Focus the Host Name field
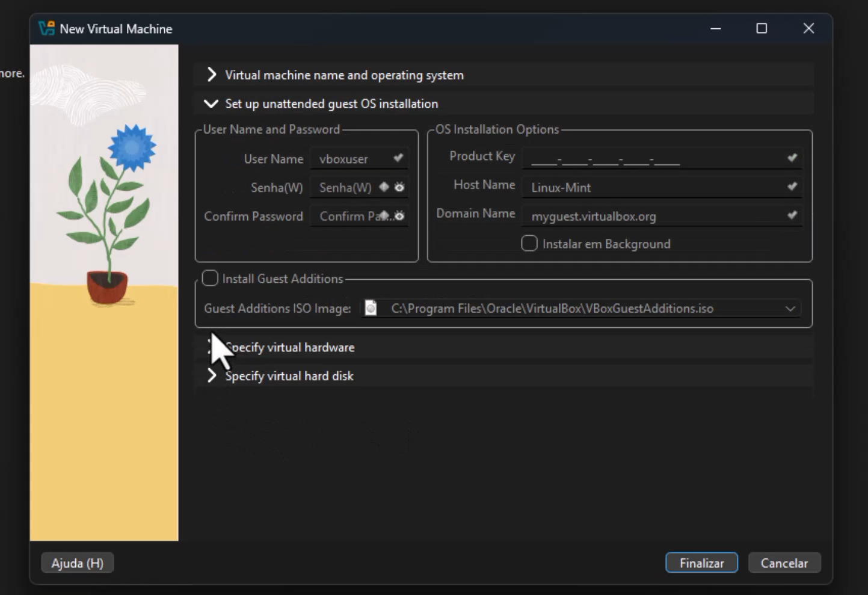This screenshot has width=868, height=595. [662, 187]
